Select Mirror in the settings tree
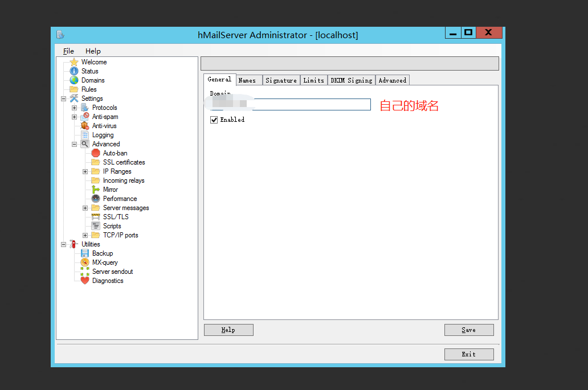The width and height of the screenshot is (588, 390). tap(111, 190)
